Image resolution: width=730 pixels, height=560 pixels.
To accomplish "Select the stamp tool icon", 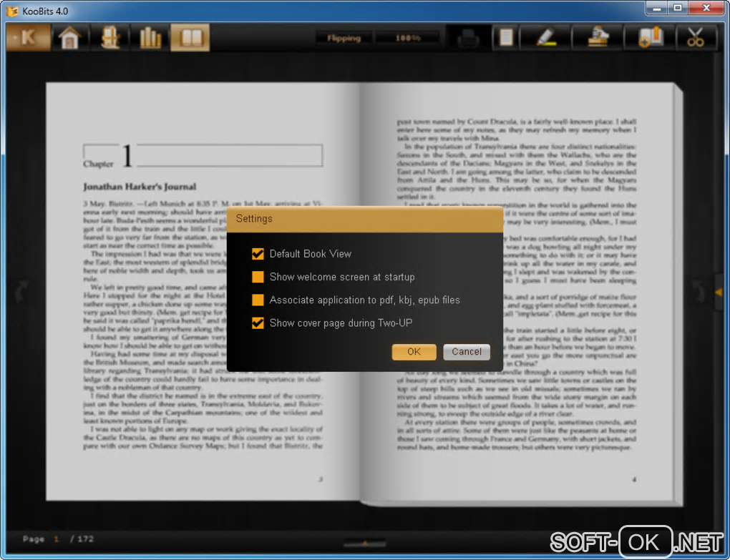I will (598, 38).
